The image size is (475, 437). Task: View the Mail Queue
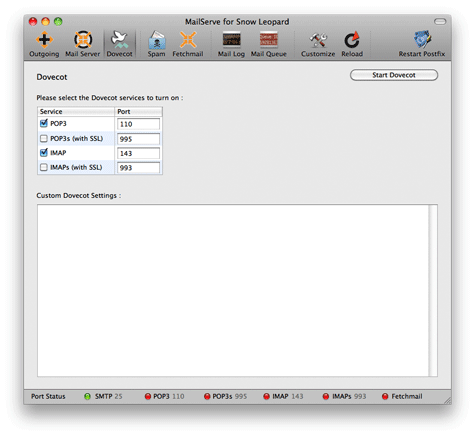[x=269, y=44]
